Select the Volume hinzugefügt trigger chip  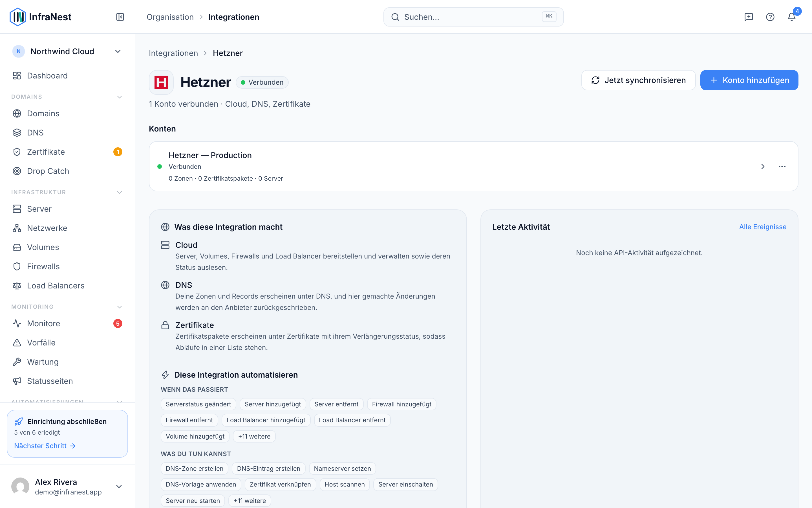(x=195, y=436)
